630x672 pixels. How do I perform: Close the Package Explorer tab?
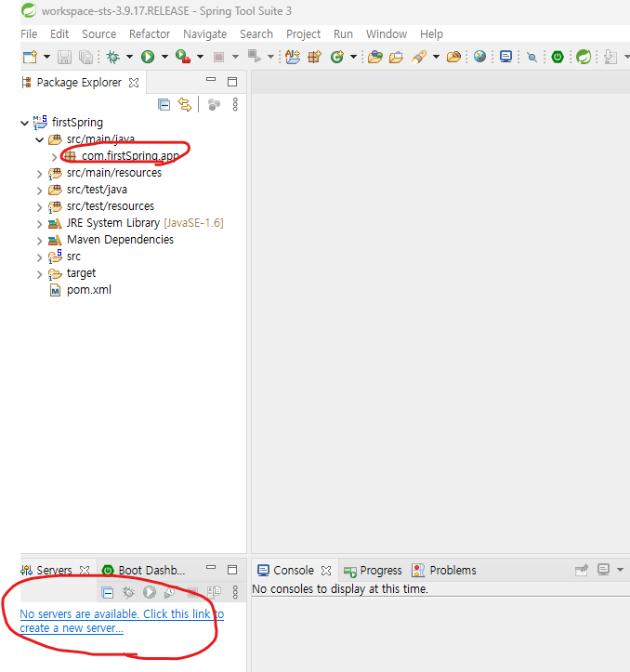[134, 83]
